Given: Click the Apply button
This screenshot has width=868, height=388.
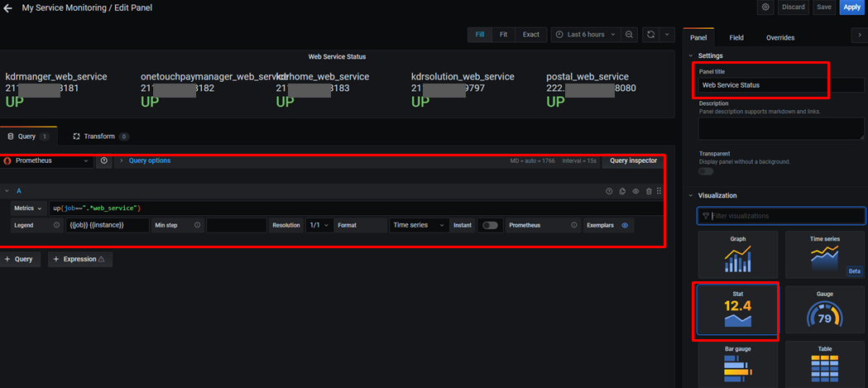Looking at the screenshot, I should pyautogui.click(x=852, y=7).
